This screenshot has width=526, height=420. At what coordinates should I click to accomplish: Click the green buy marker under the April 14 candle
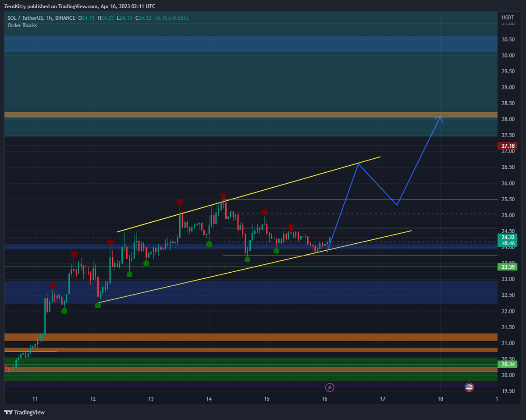click(209, 244)
